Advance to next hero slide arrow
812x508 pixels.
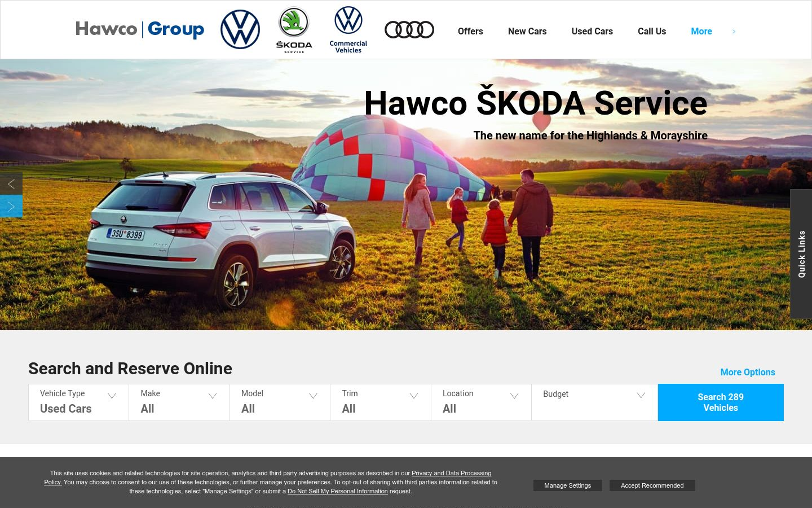pyautogui.click(x=11, y=207)
